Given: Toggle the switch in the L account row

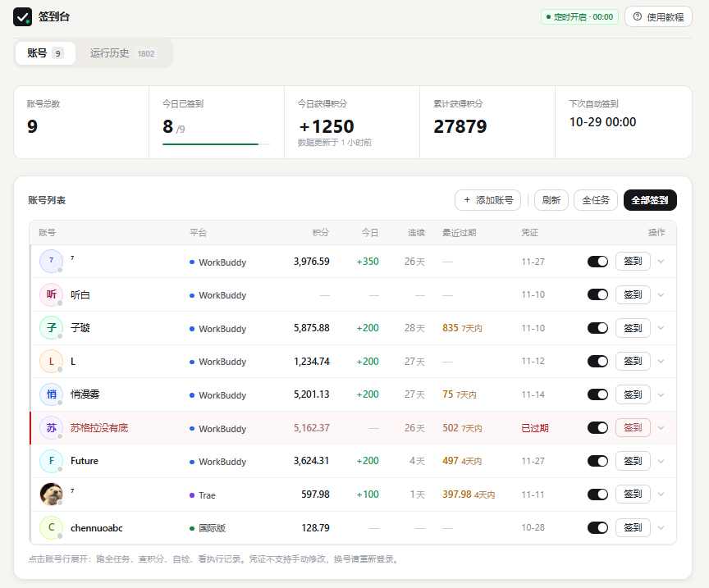Looking at the screenshot, I should tap(597, 361).
